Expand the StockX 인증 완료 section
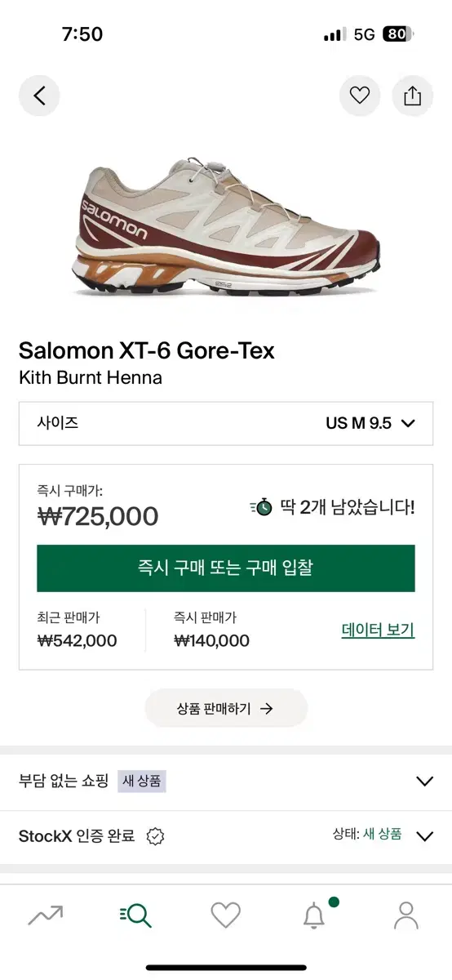The width and height of the screenshot is (452, 980). coord(226,835)
